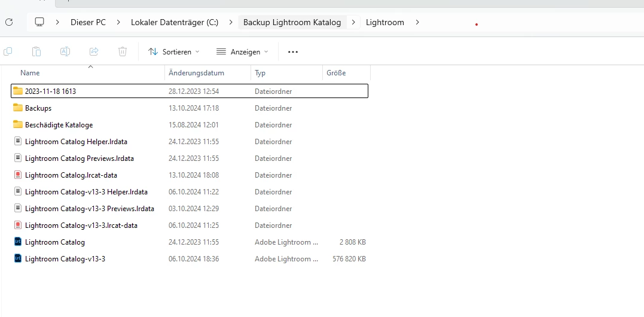Click empty area of the address bar field

coord(534,22)
